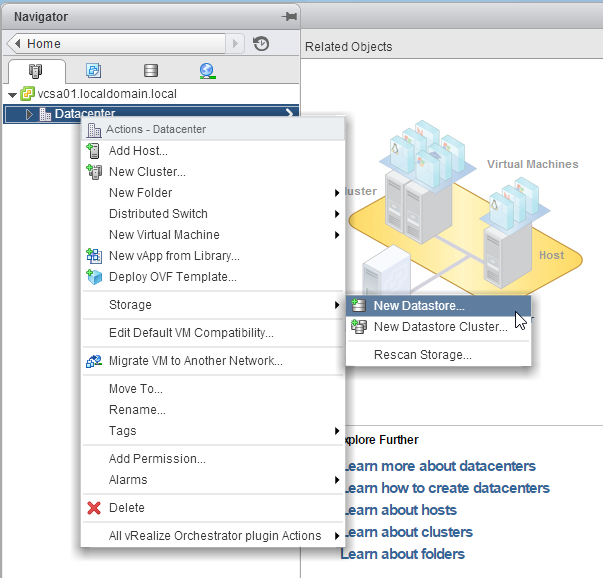Open Learn more about datacenters link
Viewport: 603px width, 578px height.
click(439, 466)
